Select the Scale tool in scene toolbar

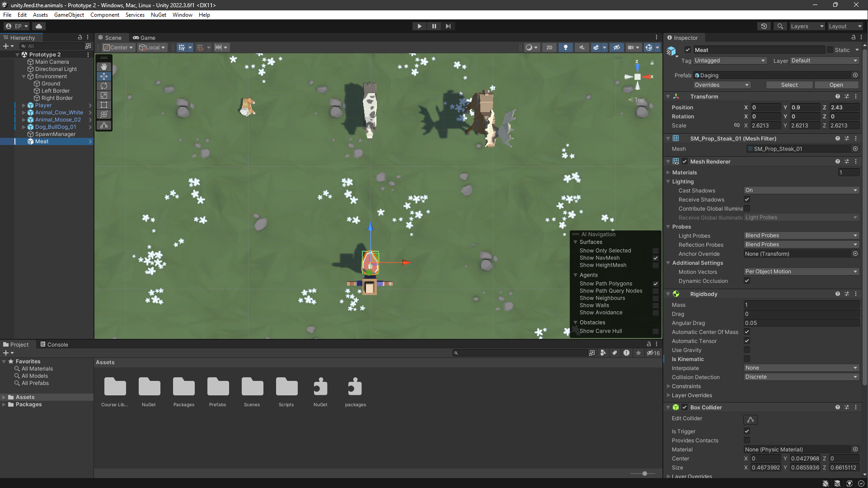(x=104, y=95)
